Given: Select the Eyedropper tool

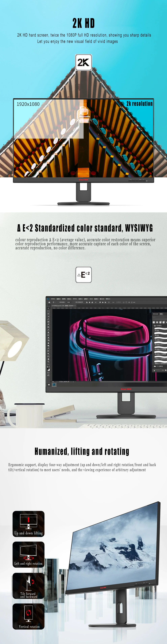Looking at the screenshot, I should [48, 325].
